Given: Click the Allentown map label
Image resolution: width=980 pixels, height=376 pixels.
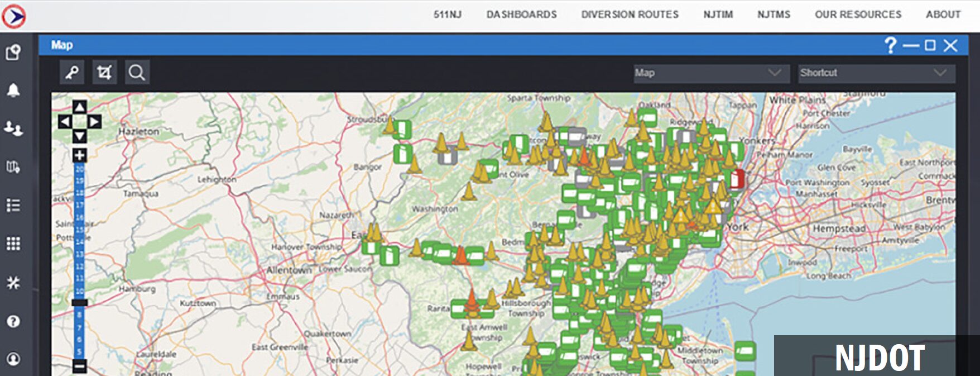Looking at the screenshot, I should tap(289, 270).
